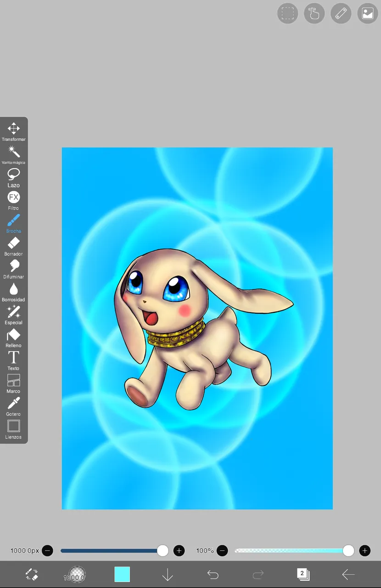
Task: Open brush settings showing 1000.0
Action: (74, 574)
